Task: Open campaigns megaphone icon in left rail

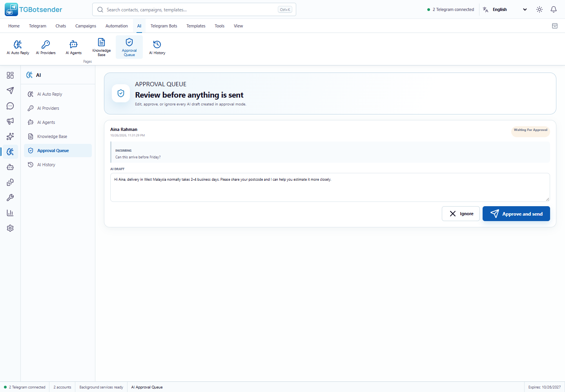Action: [x=10, y=121]
